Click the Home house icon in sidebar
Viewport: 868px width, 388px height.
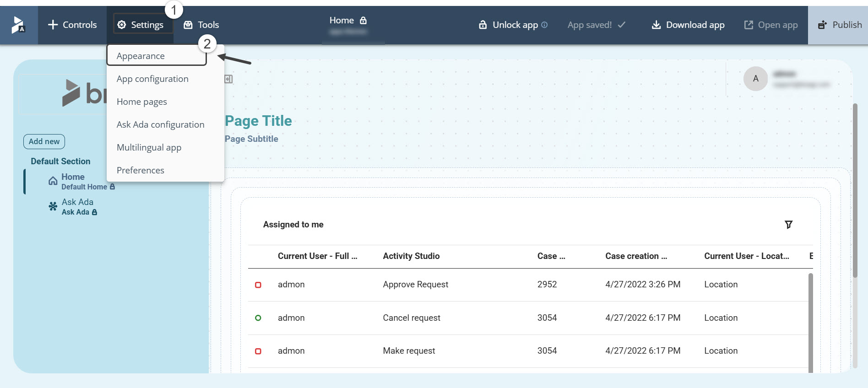(53, 181)
